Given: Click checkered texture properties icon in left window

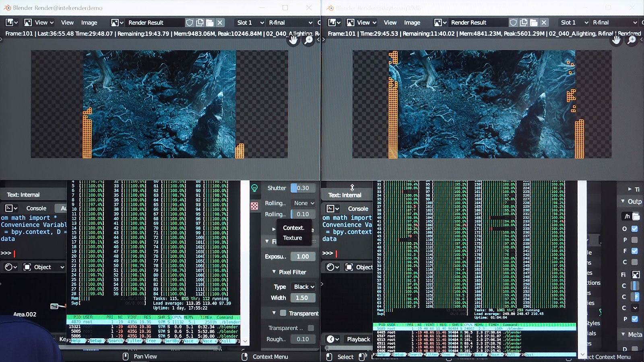Looking at the screenshot, I should (254, 206).
